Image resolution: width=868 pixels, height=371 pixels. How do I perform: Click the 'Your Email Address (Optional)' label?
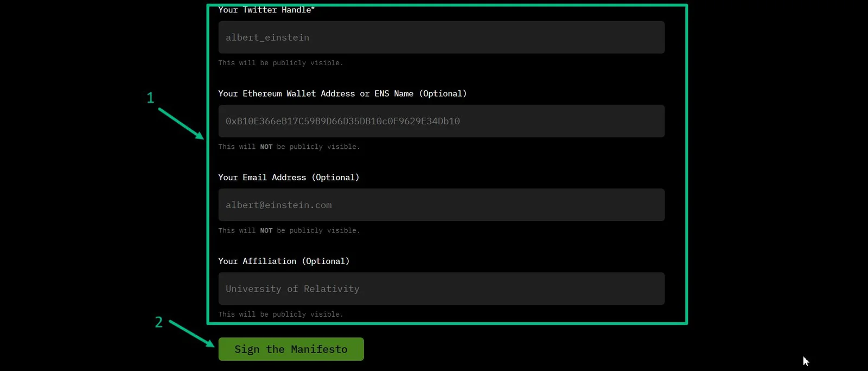pos(289,177)
